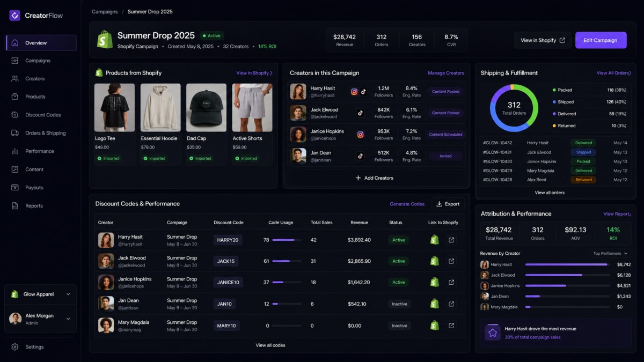The width and height of the screenshot is (644, 362).
Task: Click the HARRY20 discount code chip
Action: 228,240
